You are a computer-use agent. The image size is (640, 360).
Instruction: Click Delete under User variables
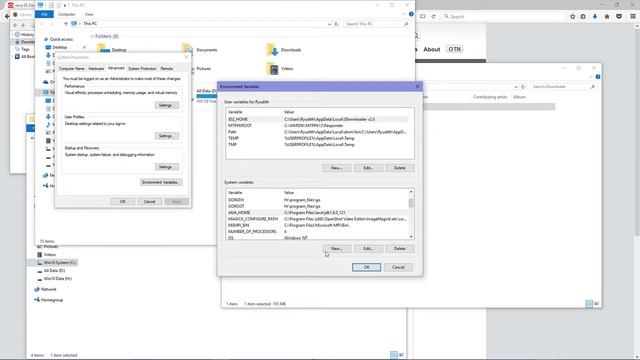400,168
